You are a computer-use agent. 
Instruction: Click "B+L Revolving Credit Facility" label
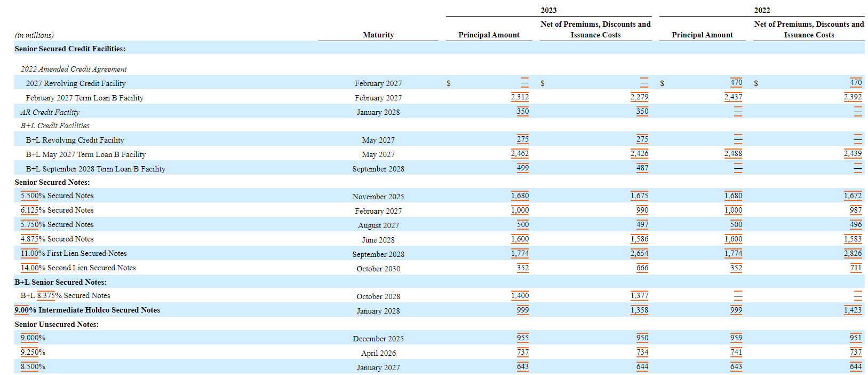pos(75,140)
